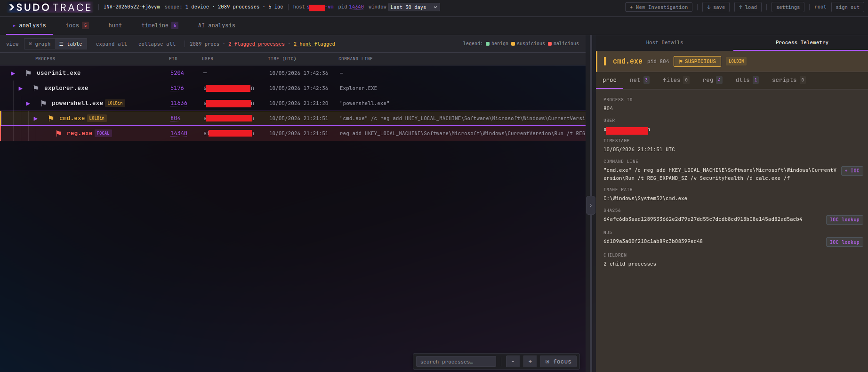Click the '2 child processes' text
This screenshot has width=868, height=372.
630,264
